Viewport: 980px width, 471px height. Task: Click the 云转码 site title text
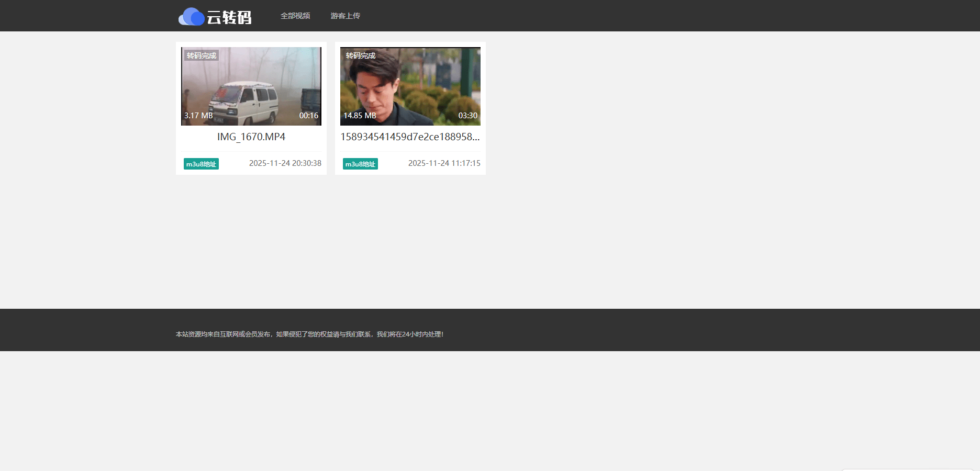(x=229, y=17)
